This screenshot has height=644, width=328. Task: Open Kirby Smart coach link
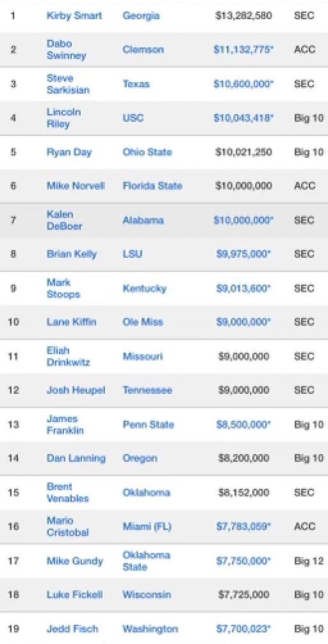[x=74, y=16]
